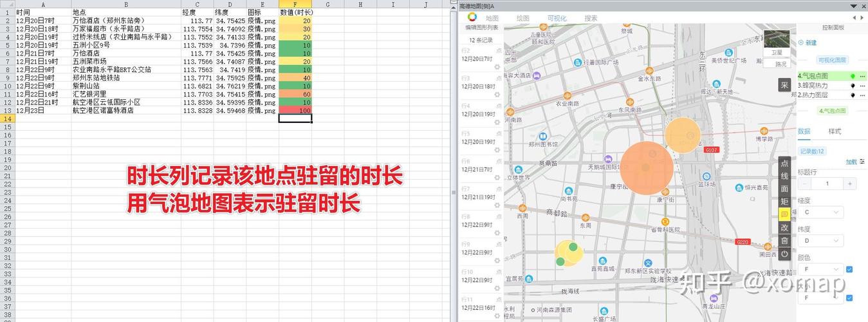Open task pane options dropdown arrow
Image resolution: width=868 pixels, height=322 pixels.
click(854, 5)
